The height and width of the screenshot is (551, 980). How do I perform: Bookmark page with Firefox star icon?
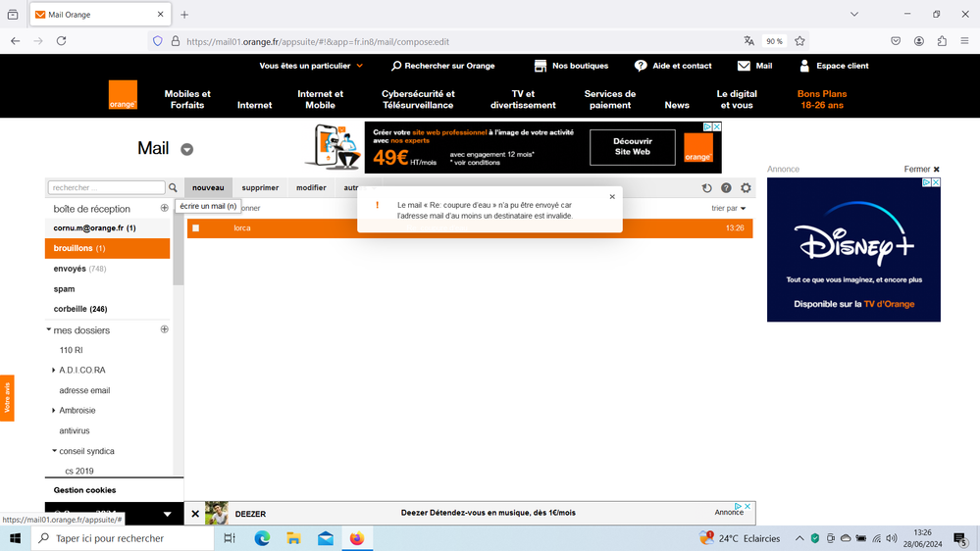click(x=799, y=41)
